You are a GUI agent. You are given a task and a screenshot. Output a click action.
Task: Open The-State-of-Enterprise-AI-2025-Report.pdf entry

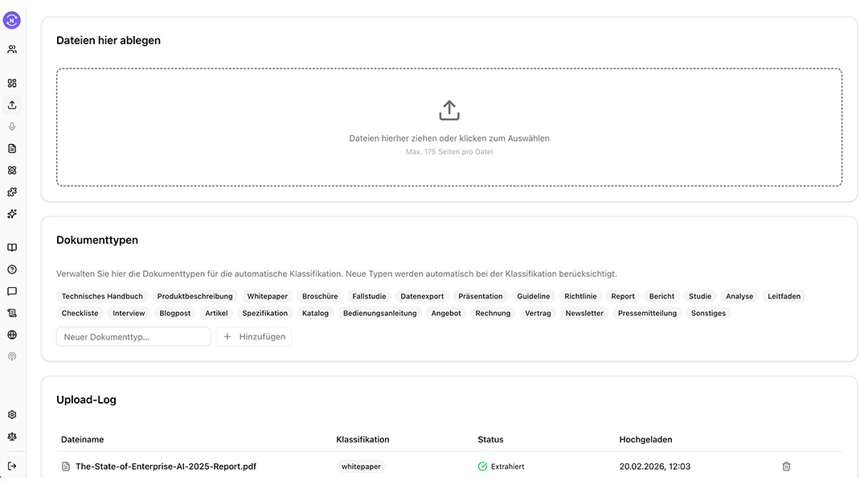(165, 466)
